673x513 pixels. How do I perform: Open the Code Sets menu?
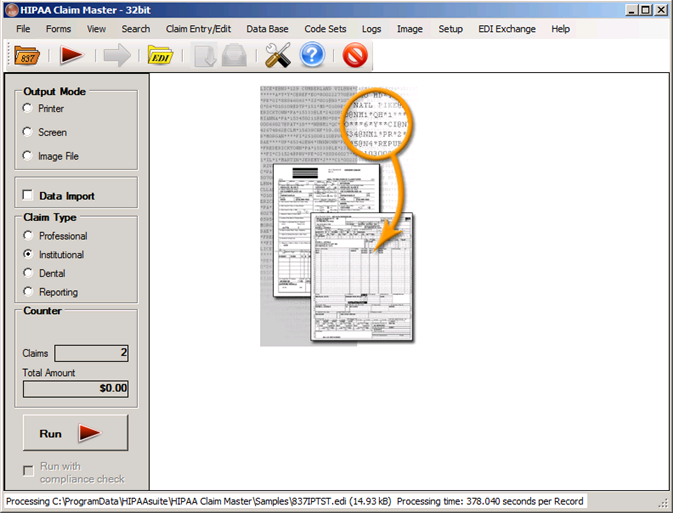click(x=325, y=29)
